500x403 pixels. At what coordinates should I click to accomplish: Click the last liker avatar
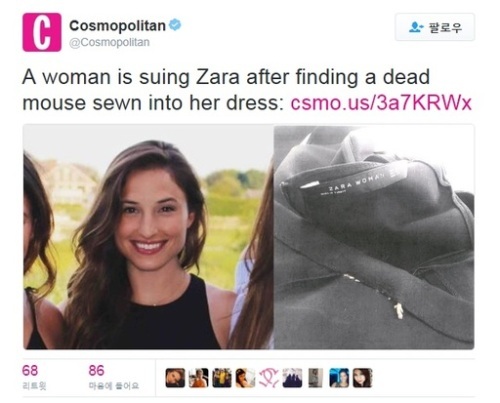coord(363,378)
